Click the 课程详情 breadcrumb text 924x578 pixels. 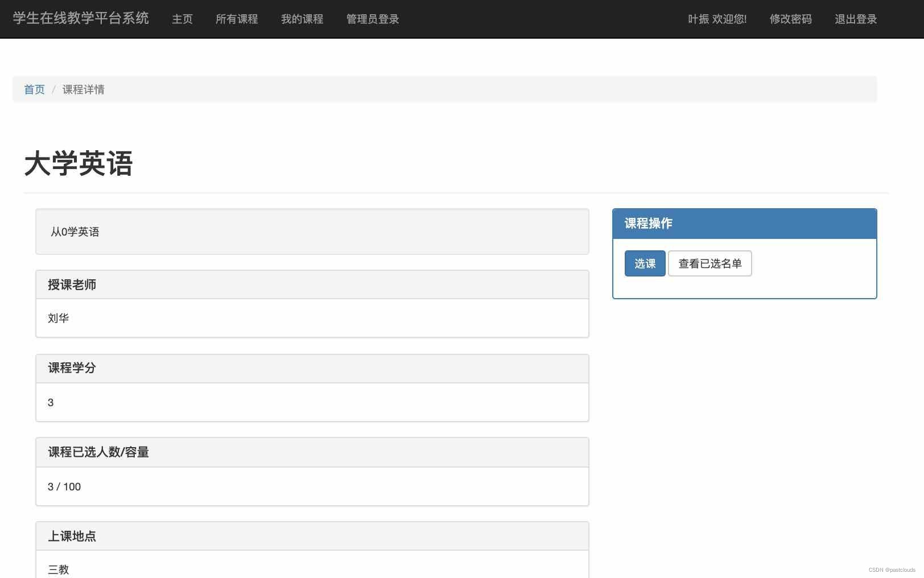pyautogui.click(x=84, y=89)
